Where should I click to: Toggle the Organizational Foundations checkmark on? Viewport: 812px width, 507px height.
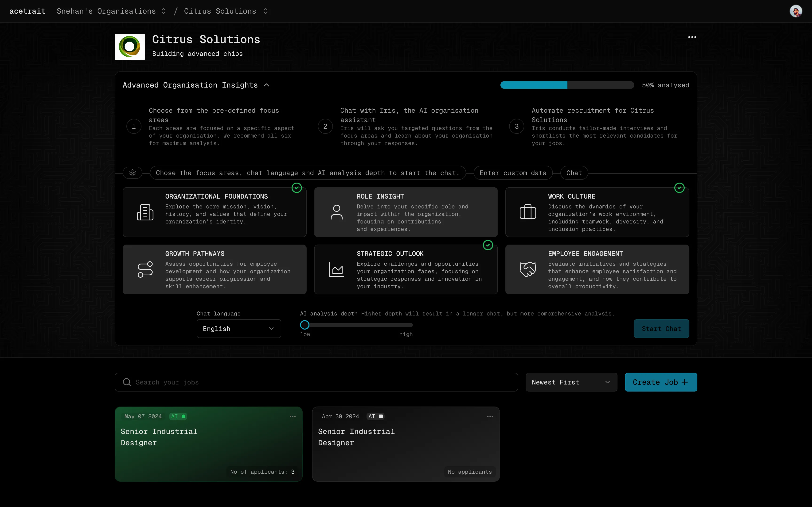296,188
